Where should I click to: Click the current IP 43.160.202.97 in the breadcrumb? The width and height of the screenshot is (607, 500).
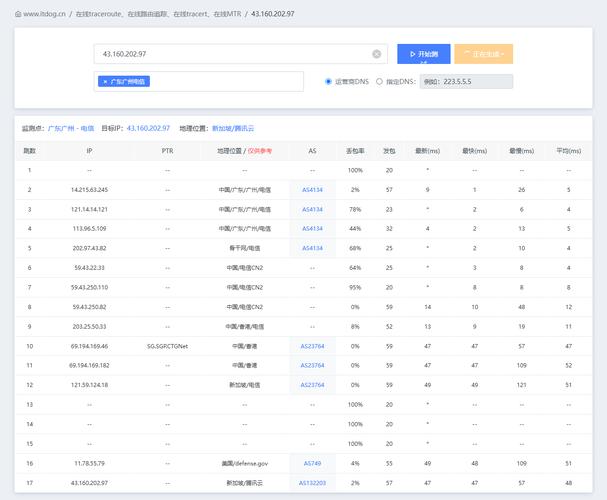tap(273, 14)
